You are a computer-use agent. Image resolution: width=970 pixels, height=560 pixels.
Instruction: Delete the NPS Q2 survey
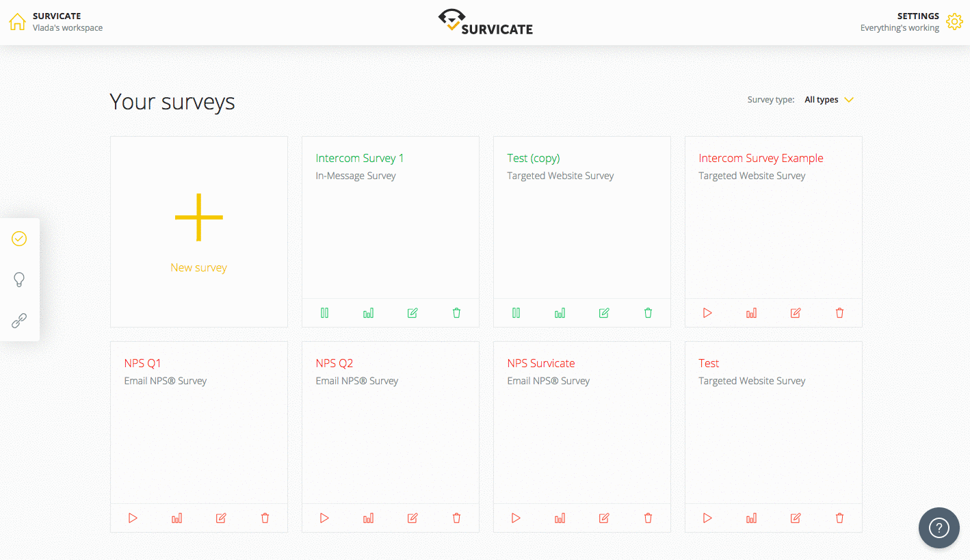[x=457, y=518]
